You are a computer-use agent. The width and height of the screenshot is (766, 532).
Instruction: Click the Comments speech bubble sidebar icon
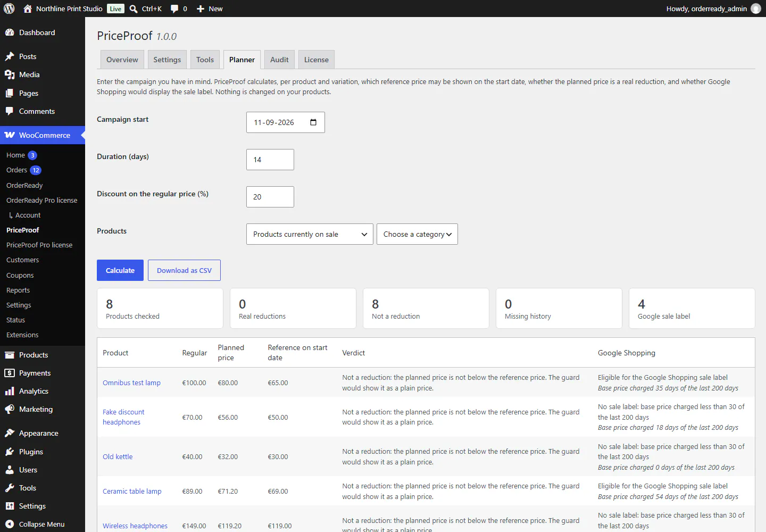10,111
